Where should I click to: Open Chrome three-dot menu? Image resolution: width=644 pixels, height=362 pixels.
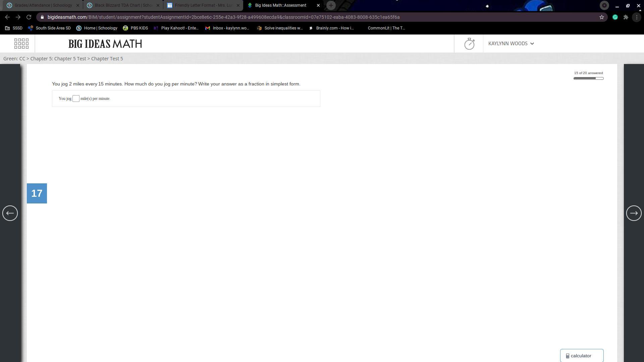coord(637,17)
